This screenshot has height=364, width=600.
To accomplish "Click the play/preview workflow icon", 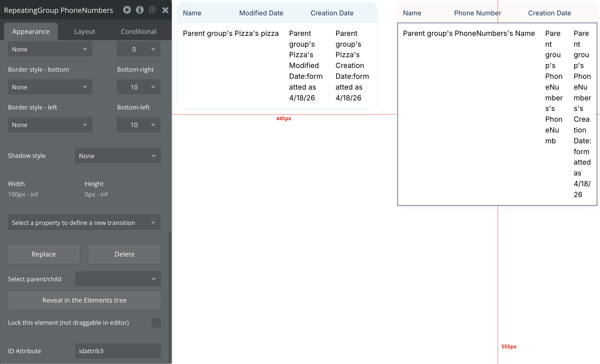I will (x=127, y=10).
